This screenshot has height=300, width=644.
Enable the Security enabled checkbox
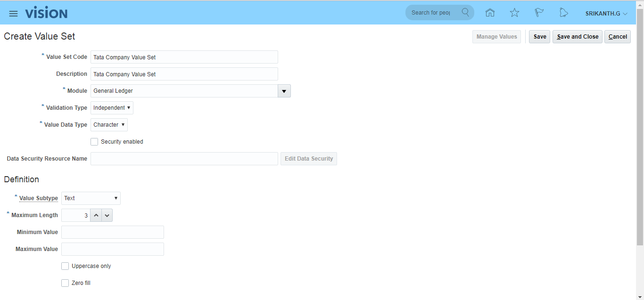point(94,142)
